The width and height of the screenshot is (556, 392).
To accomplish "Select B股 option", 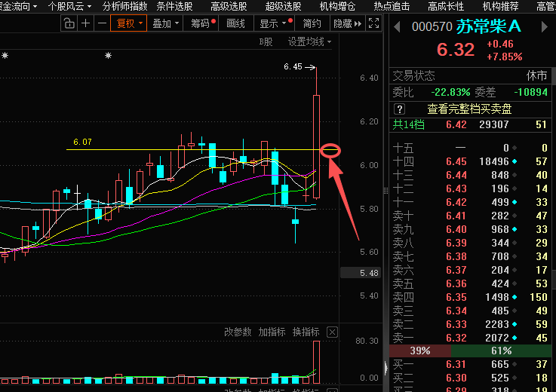I will click(x=266, y=41).
